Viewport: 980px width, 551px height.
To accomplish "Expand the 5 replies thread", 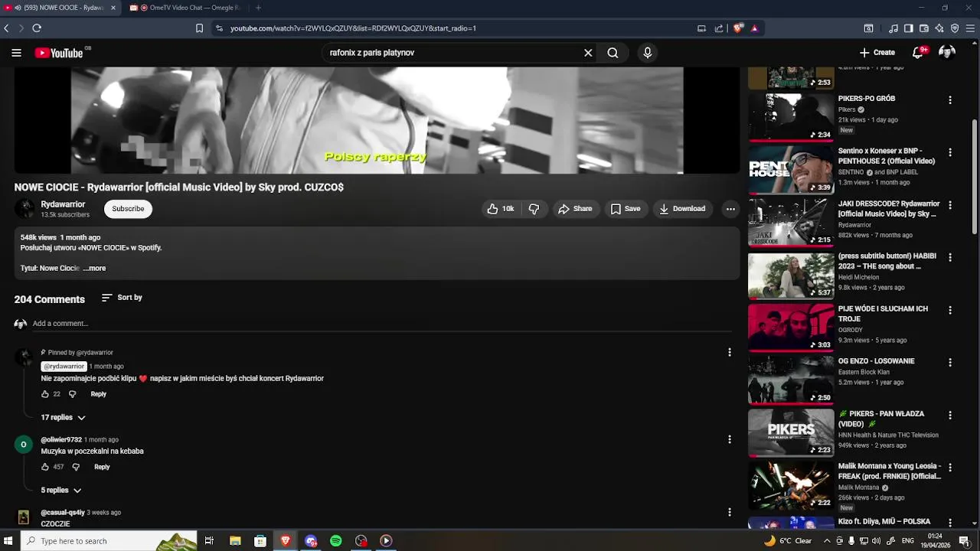I will [x=61, y=490].
